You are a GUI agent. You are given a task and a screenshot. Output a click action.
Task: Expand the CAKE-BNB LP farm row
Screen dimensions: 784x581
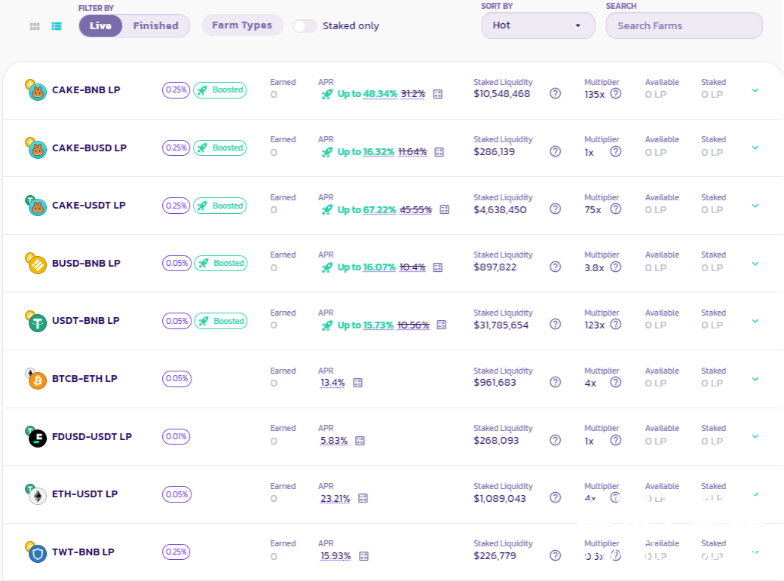point(755,90)
